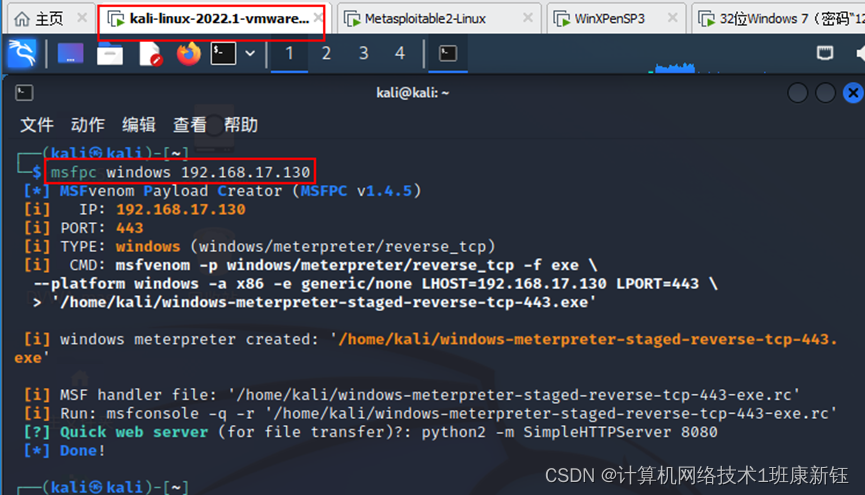Click the VM icon on Metasploitable2 tab

tap(352, 19)
